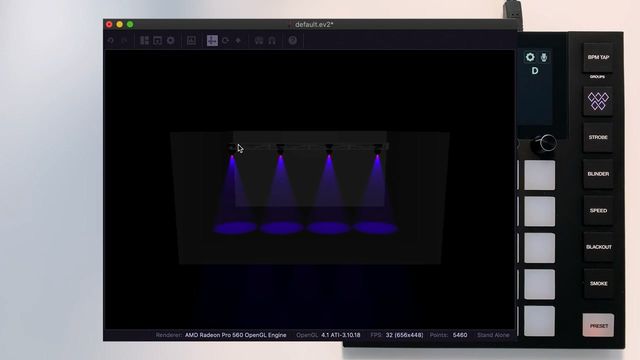
Task: Click the 'Renderer:' status bar label
Action: 169,335
